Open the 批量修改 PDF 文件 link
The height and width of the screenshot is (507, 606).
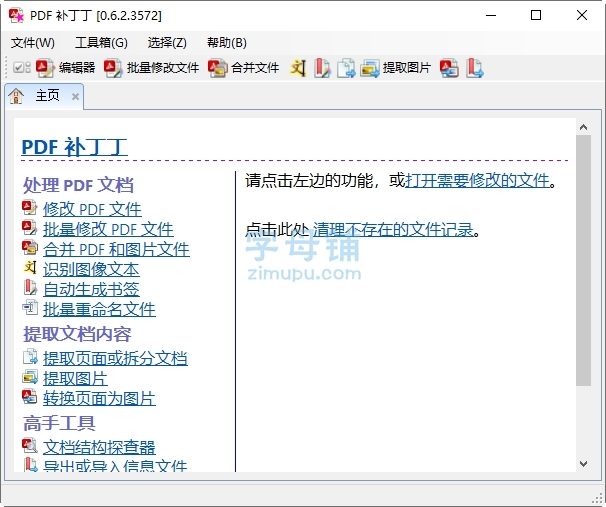coord(108,229)
